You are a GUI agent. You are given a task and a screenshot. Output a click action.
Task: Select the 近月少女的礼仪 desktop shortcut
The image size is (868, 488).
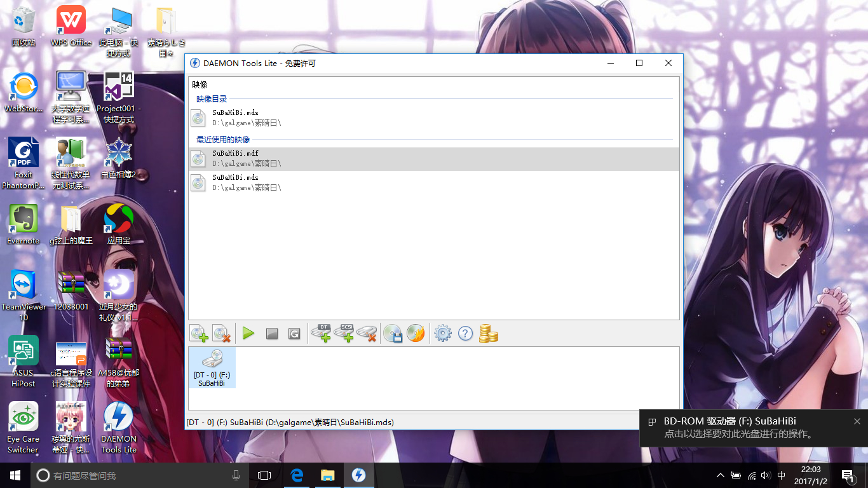click(119, 295)
